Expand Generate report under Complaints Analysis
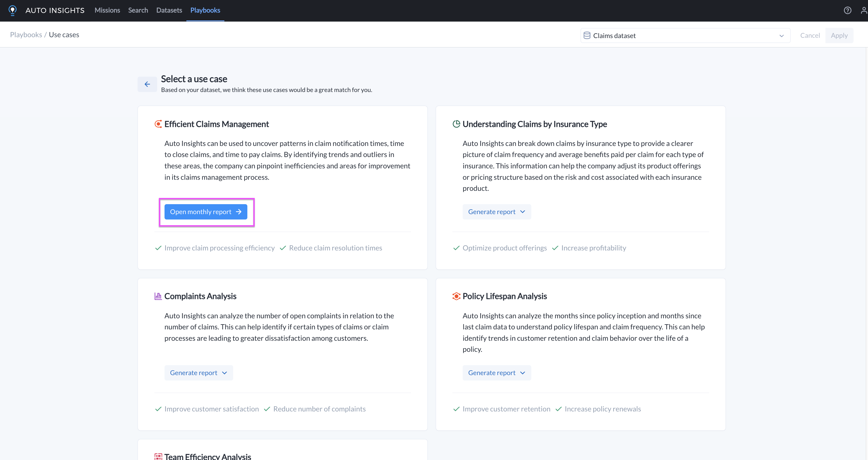The height and width of the screenshot is (460, 868). (199, 373)
